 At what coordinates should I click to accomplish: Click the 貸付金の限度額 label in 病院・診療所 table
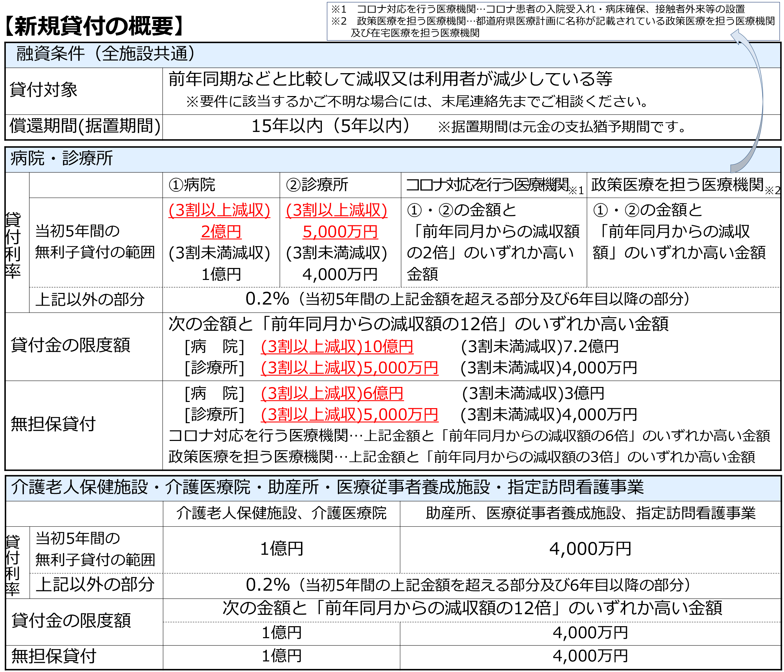pyautogui.click(x=70, y=345)
